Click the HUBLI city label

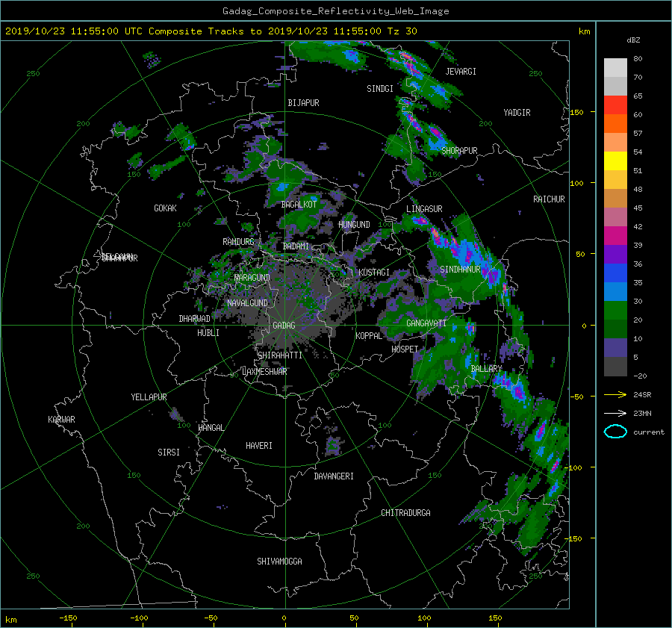208,333
